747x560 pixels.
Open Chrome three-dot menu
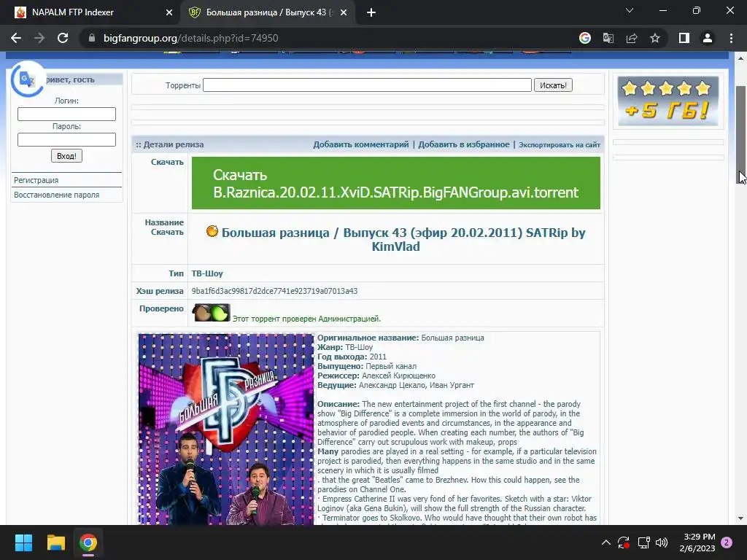pos(731,38)
